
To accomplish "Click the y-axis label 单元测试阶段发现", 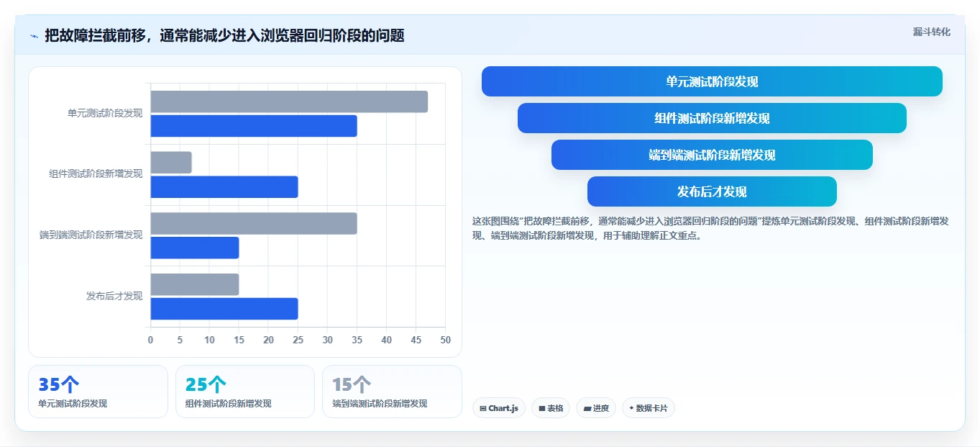I will (105, 113).
